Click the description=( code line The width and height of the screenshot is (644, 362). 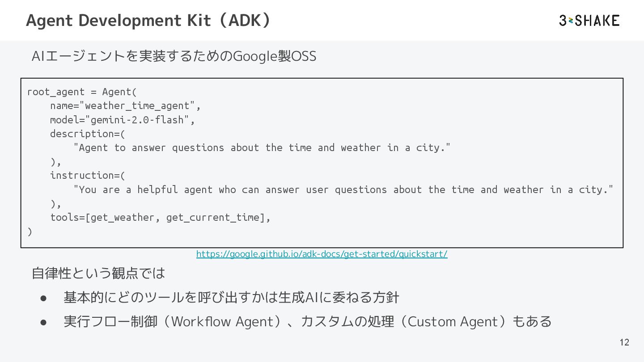point(88,134)
